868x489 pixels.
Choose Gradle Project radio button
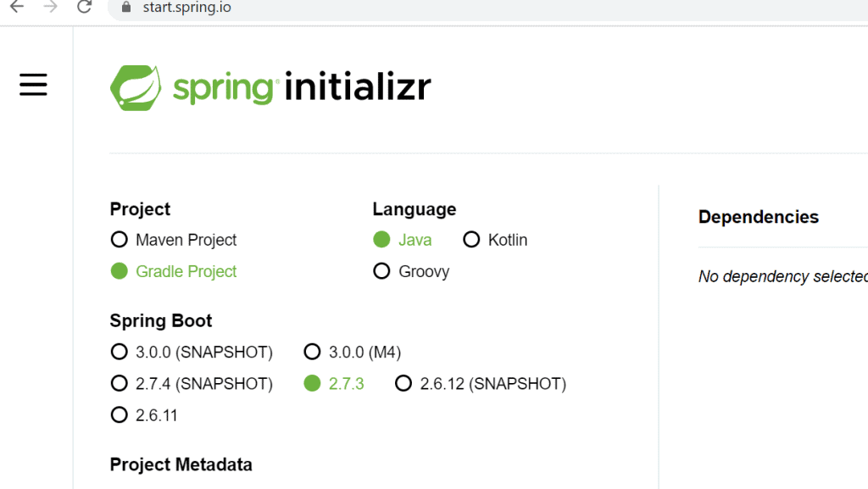(x=120, y=271)
